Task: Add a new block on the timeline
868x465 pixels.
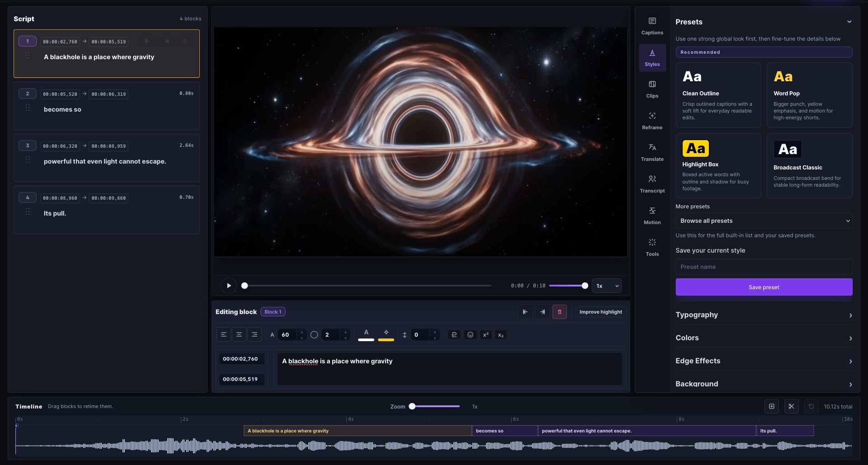Action: coord(772,406)
